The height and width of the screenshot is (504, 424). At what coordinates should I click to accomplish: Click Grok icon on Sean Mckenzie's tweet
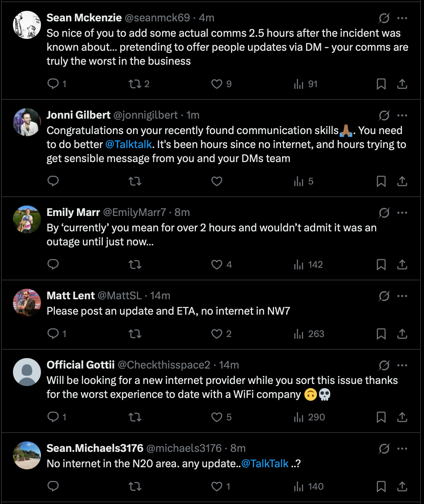[384, 18]
